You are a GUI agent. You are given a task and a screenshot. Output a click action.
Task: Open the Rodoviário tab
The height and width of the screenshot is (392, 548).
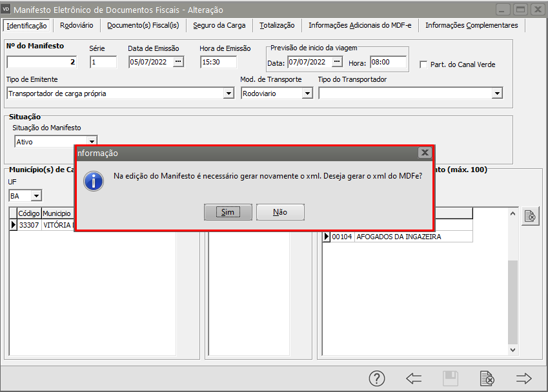tap(77, 25)
